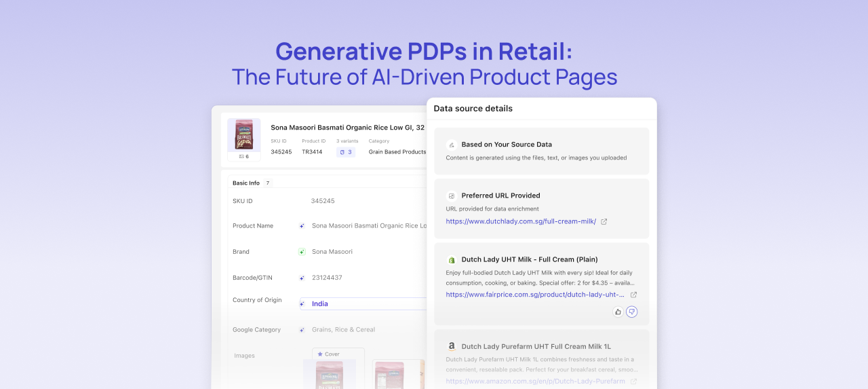Click the product title Sona Masoori Basmati Organic Rice

point(347,127)
